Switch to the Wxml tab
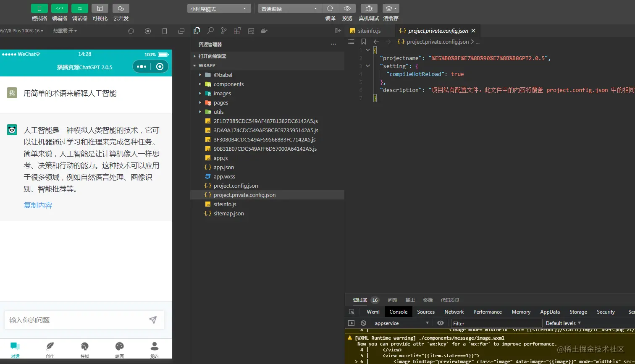Viewport: 635px width, 364px height. click(x=373, y=312)
